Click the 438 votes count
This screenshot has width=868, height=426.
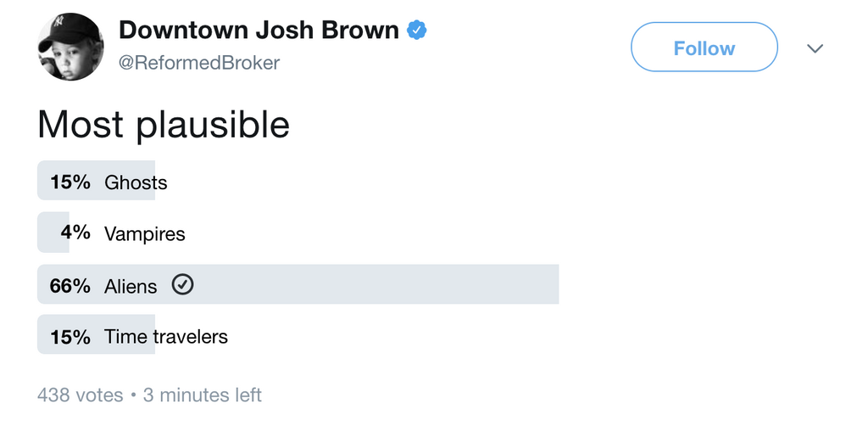pos(80,395)
